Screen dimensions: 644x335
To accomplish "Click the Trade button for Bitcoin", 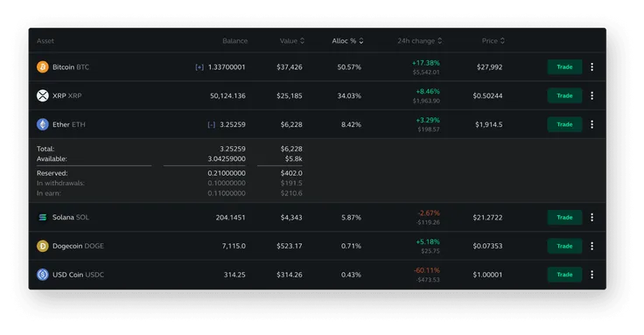I will [x=564, y=67].
